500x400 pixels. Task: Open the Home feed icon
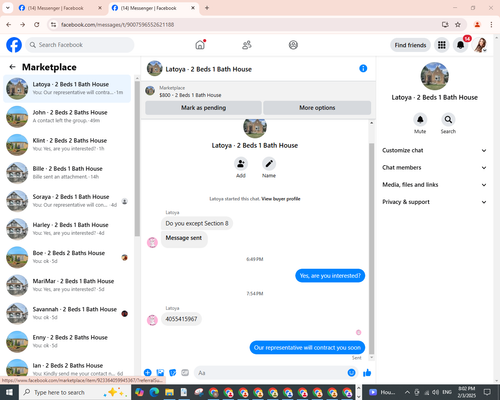(x=200, y=45)
